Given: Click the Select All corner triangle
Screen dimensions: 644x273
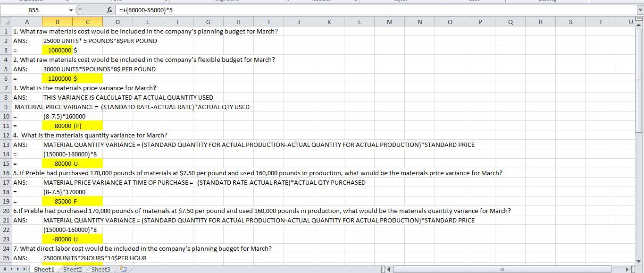Looking at the screenshot, I should tap(6, 22).
